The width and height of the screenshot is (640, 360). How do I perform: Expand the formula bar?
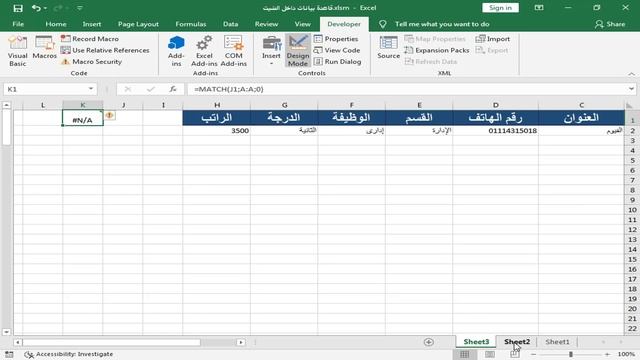coord(631,89)
